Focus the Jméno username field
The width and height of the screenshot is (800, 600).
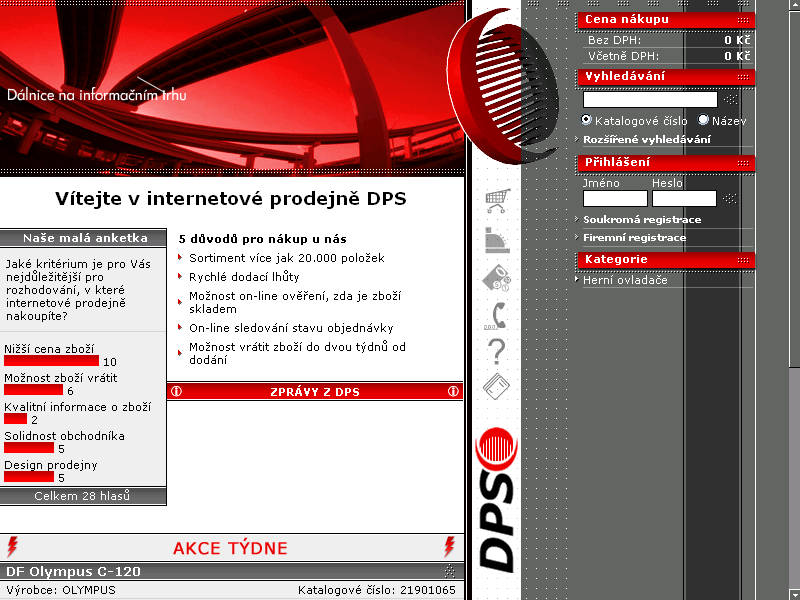tap(615, 198)
